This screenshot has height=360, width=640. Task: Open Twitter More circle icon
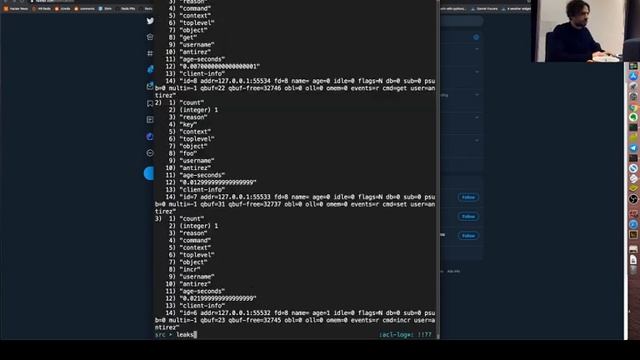150,153
